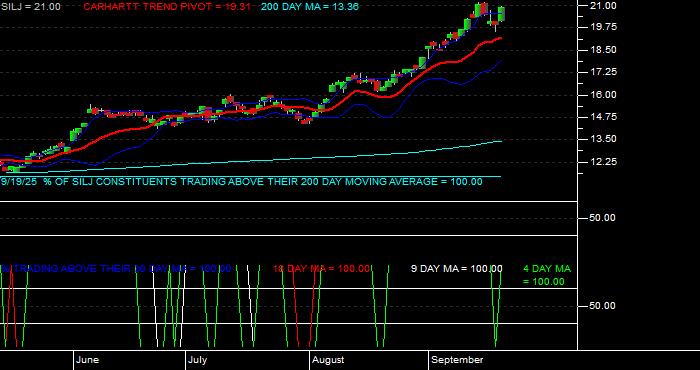Click the 19.75 price axis label
700x370 pixels.
(603, 27)
